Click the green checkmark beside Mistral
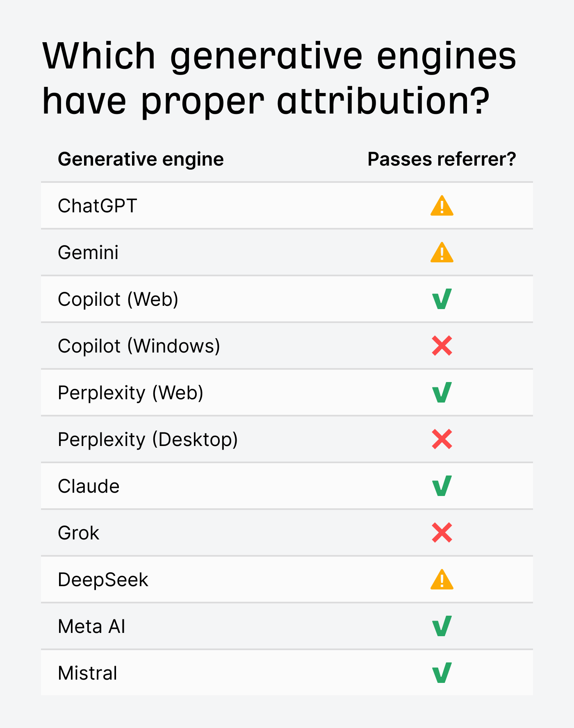Image resolution: width=574 pixels, height=728 pixels. [x=442, y=673]
